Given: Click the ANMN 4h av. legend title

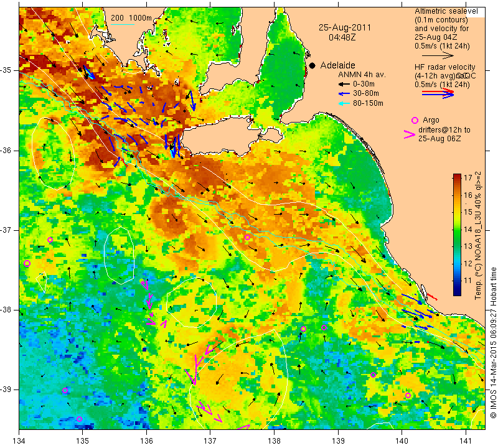Looking at the screenshot, I should (x=362, y=75).
